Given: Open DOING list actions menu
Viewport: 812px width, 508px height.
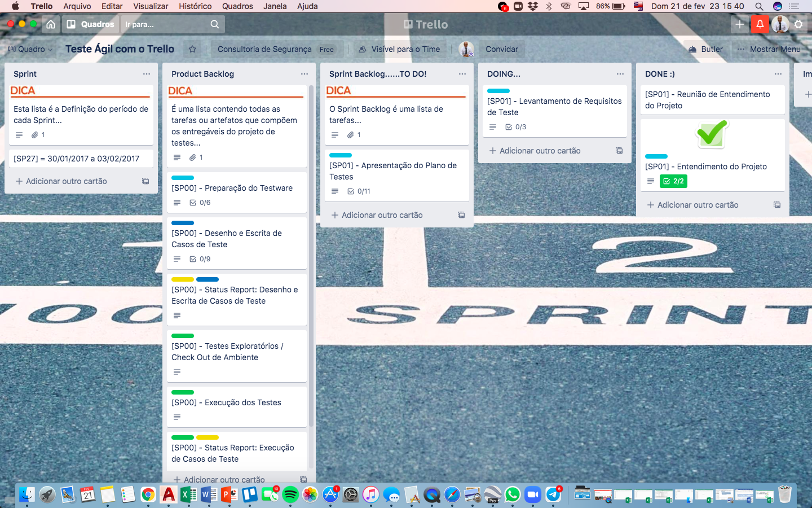Looking at the screenshot, I should 620,74.
